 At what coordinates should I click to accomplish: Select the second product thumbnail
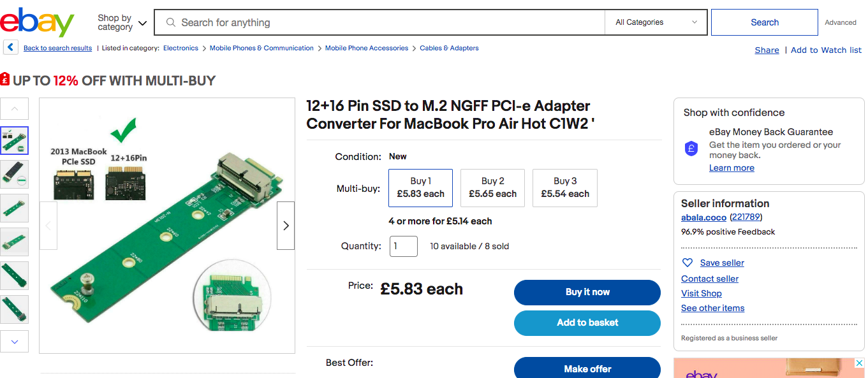(x=14, y=173)
